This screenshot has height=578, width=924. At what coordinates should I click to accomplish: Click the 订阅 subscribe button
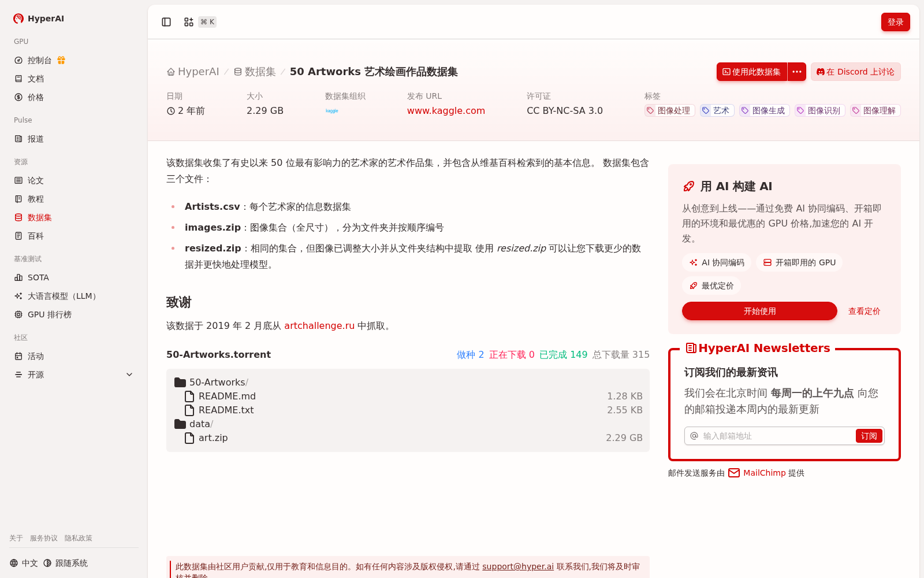pos(869,436)
